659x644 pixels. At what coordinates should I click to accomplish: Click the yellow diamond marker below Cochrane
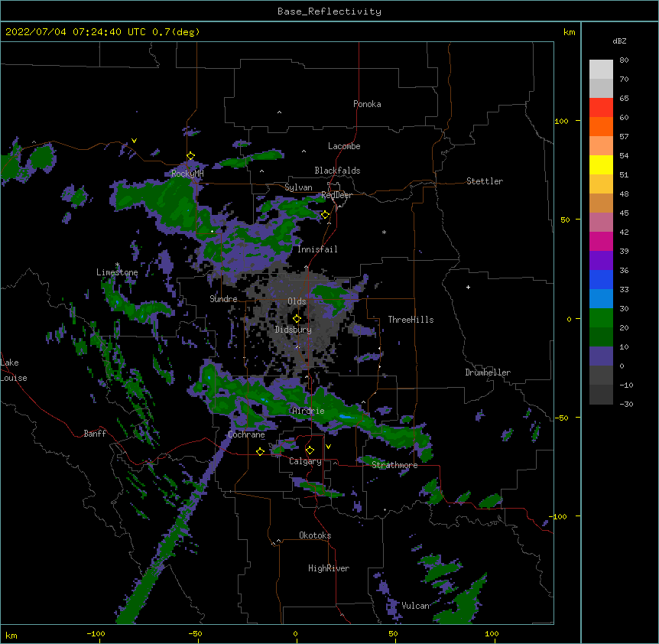click(260, 451)
